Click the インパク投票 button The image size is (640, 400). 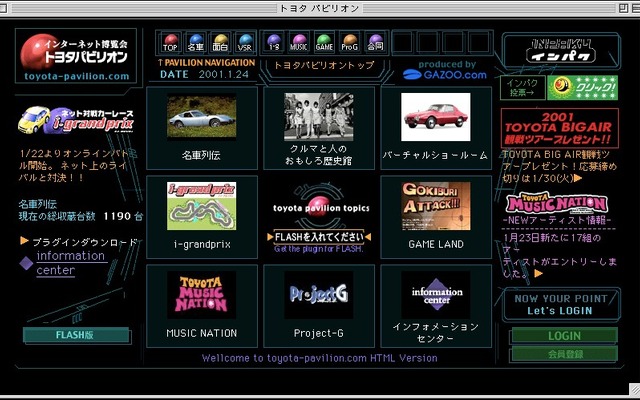coord(523,87)
